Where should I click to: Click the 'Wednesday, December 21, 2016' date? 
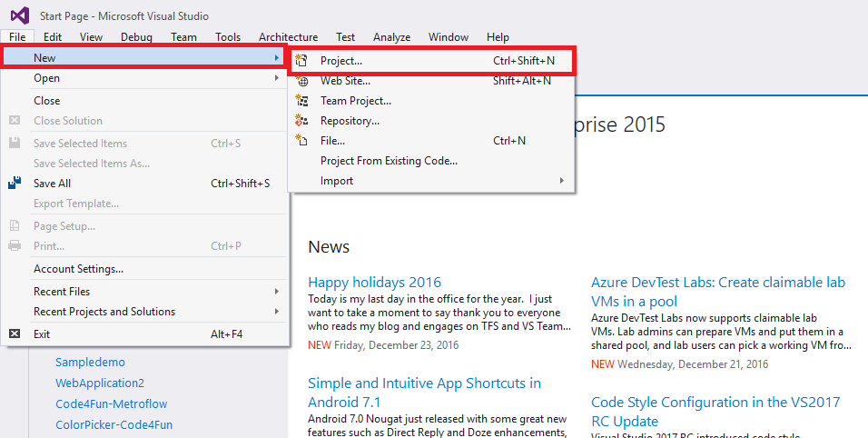coord(693,363)
